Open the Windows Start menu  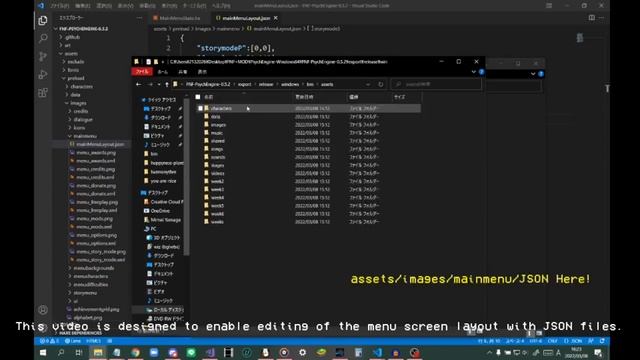[x=43, y=353]
